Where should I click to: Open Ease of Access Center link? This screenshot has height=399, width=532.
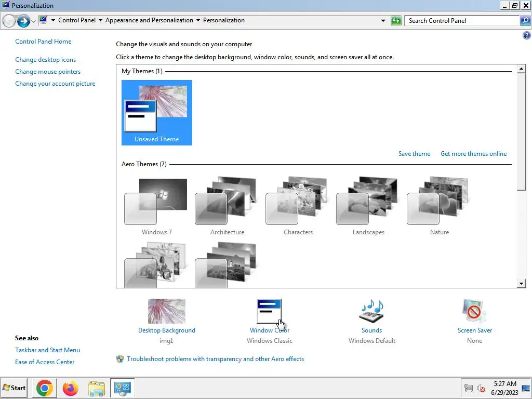click(45, 362)
